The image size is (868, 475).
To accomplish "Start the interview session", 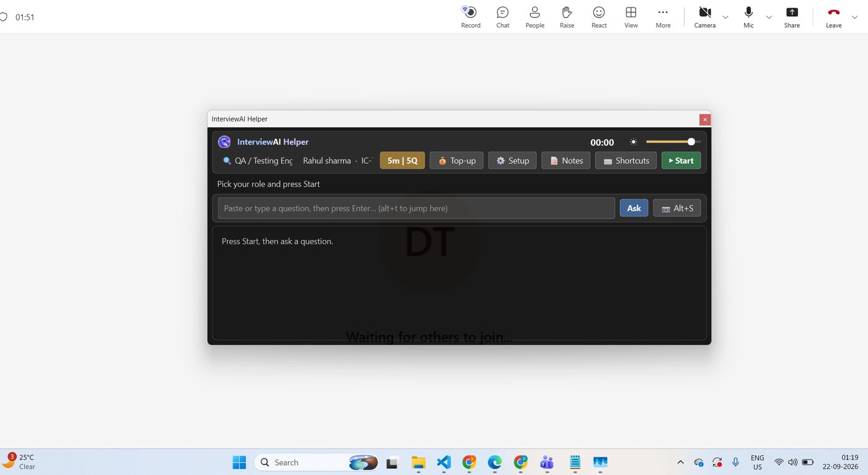I will (x=681, y=161).
